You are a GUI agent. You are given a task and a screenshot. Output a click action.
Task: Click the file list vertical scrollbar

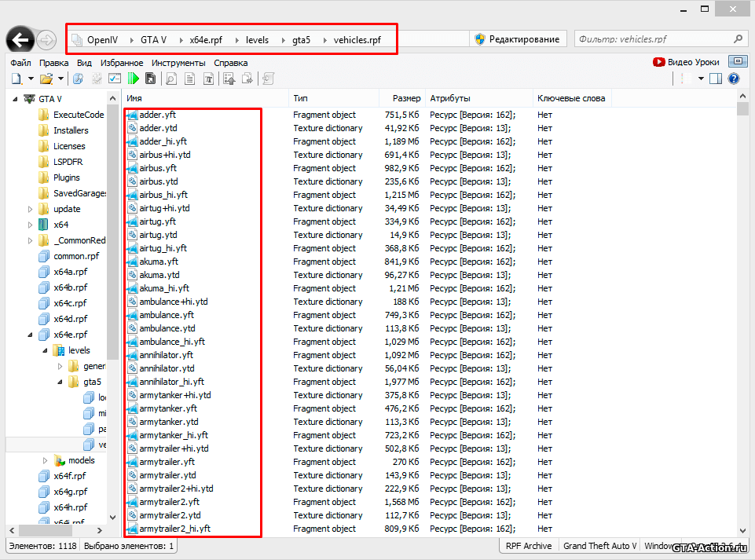click(x=742, y=313)
